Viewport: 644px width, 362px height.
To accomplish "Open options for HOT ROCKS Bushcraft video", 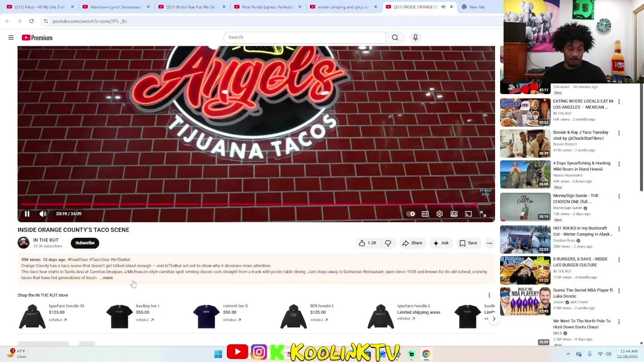I will click(x=619, y=229).
